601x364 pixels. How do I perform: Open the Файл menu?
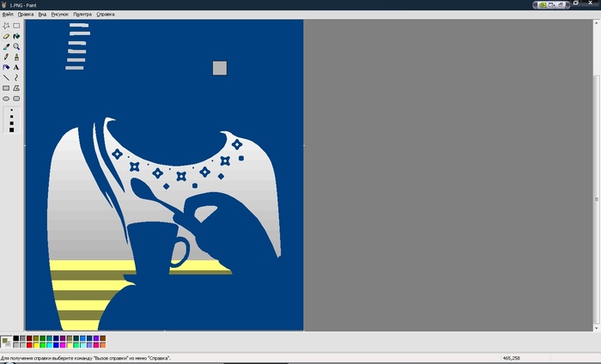click(x=8, y=15)
